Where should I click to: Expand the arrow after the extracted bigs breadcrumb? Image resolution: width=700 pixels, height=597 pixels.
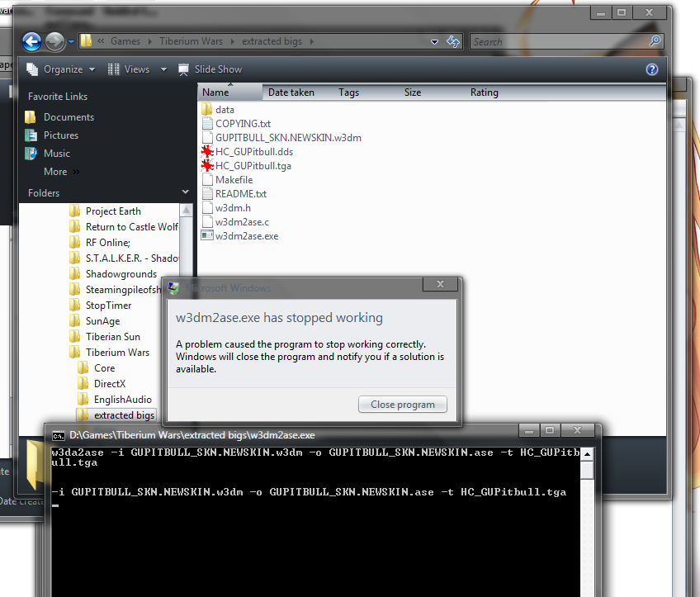pyautogui.click(x=311, y=41)
